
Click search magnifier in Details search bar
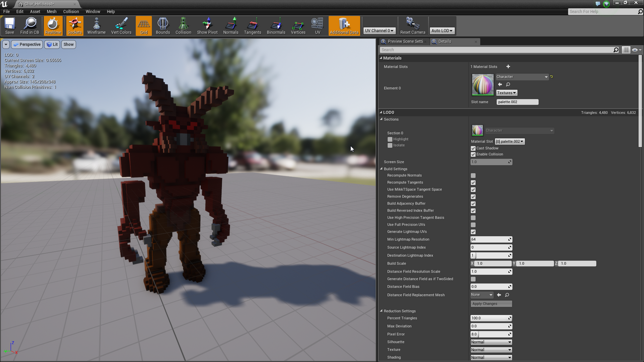point(616,50)
